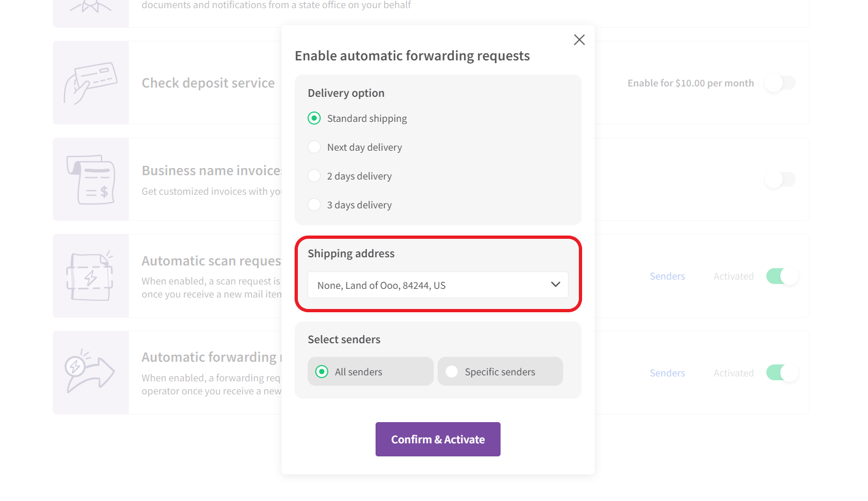The image size is (868, 501).
Task: Click the automatic forwarding arrow icon
Action: [x=90, y=372]
